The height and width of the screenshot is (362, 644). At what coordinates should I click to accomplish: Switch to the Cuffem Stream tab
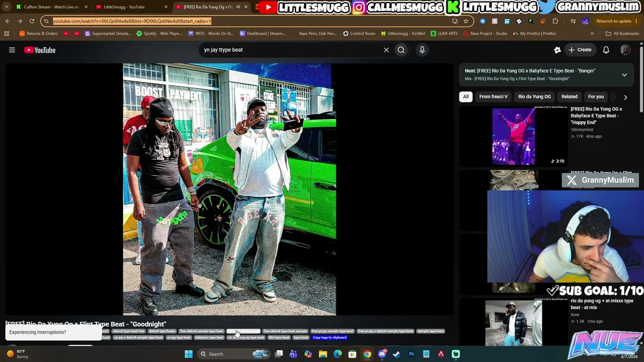click(x=52, y=7)
